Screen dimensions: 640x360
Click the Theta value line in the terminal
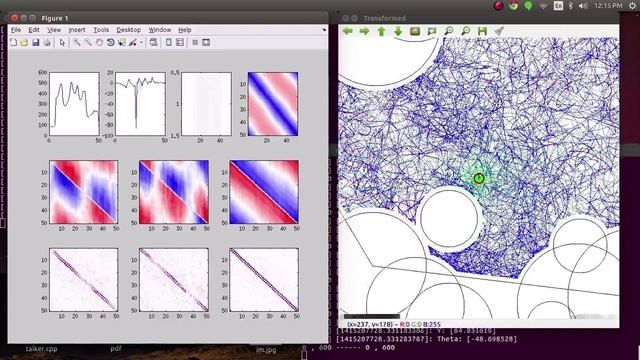[427, 339]
